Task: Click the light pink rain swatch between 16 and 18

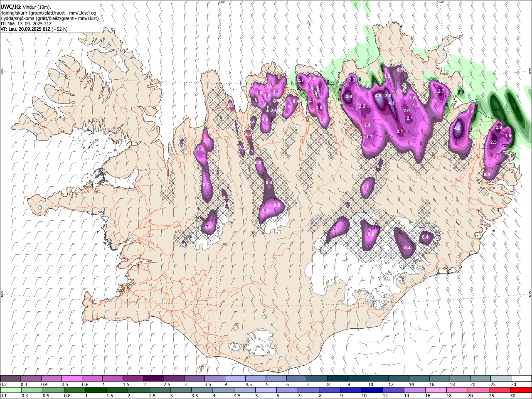Action: (x=436, y=390)
